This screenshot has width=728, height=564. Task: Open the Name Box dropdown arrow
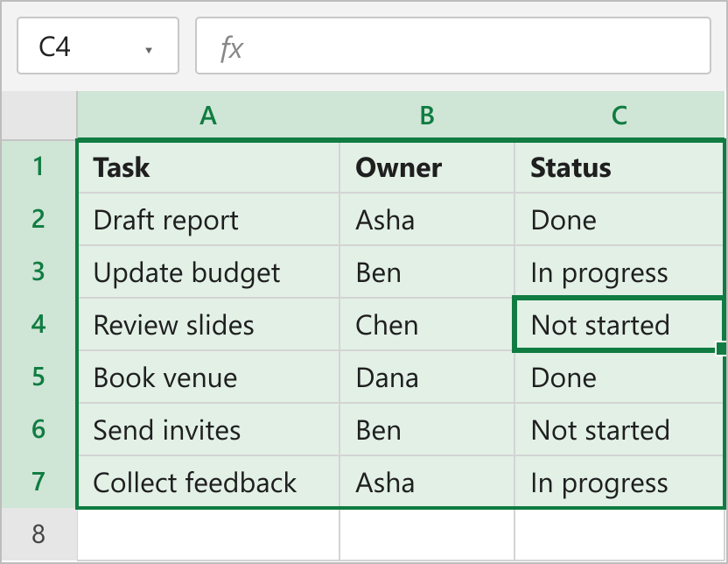click(149, 50)
